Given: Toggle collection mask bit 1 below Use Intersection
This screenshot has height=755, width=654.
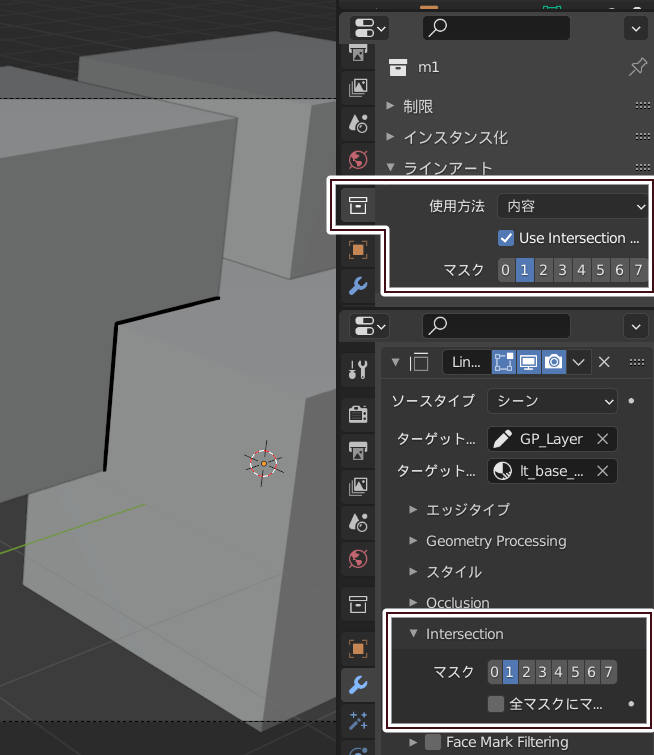Looking at the screenshot, I should coord(524,270).
